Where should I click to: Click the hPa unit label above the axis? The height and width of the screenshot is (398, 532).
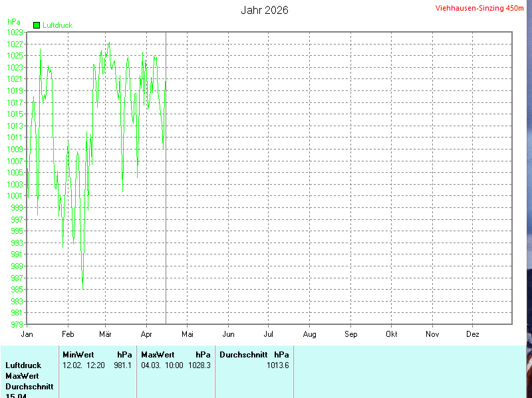(x=14, y=22)
